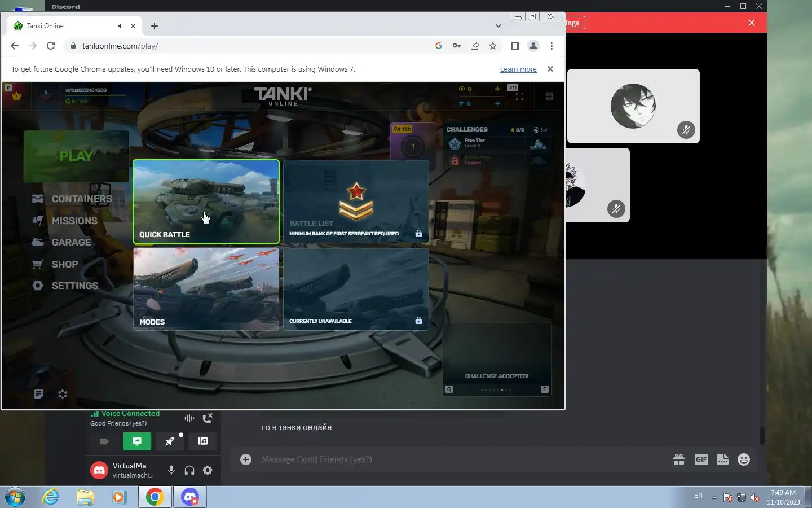The image size is (812, 508).
Task: Bookmark this page with star
Action: 493,46
